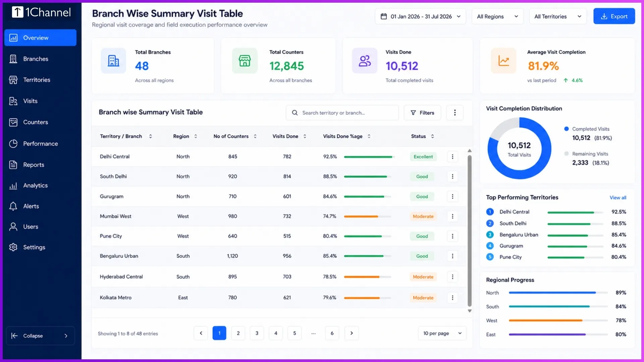
Task: Click Kolkata Metro's 79.6% progress bar
Action: (368, 298)
